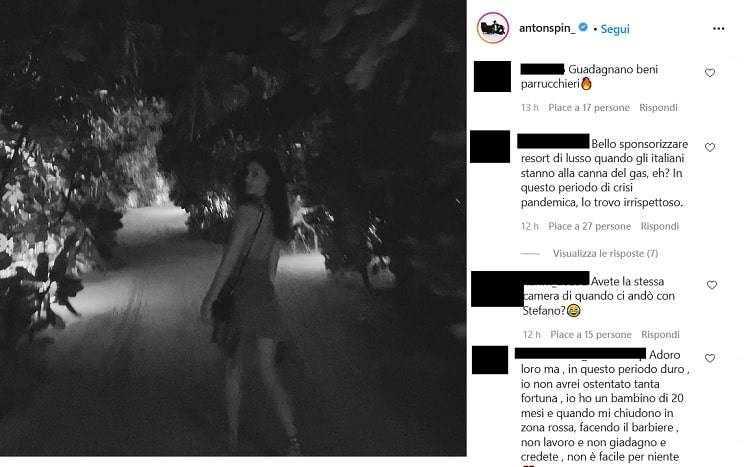Reply to the resort di lusso comment

[x=660, y=226]
